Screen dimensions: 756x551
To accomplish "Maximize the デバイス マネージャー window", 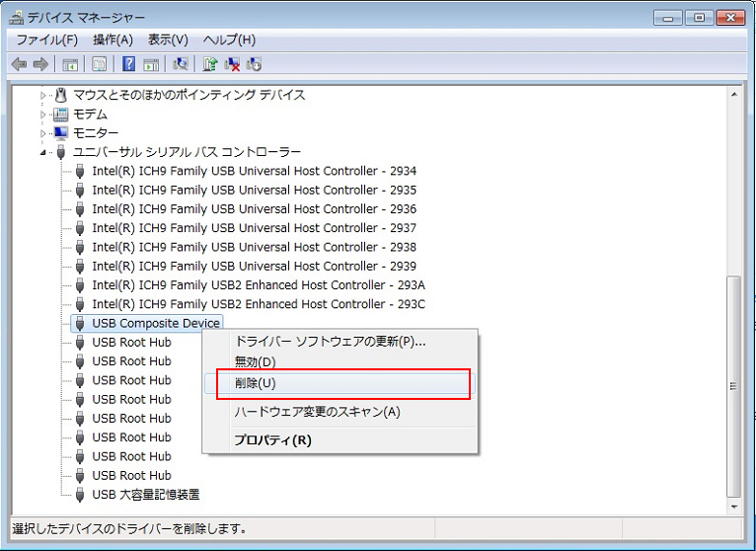I will pos(699,18).
